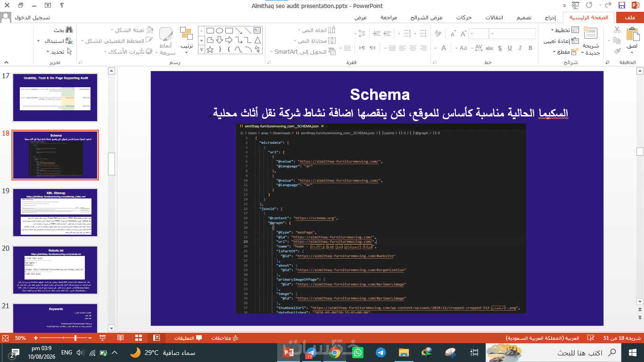Open the Font name combo box

pyautogui.click(x=512, y=33)
